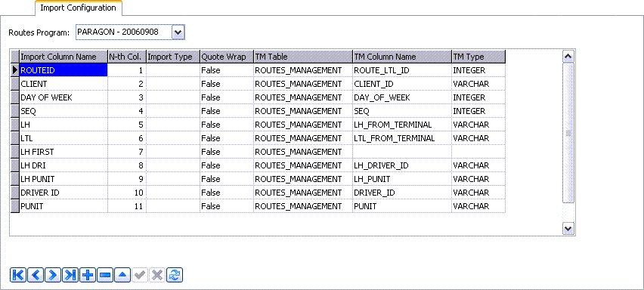Image resolution: width=644 pixels, height=290 pixels.
Task: Click the down arrow of the grid scrollbar
Action: point(568,229)
